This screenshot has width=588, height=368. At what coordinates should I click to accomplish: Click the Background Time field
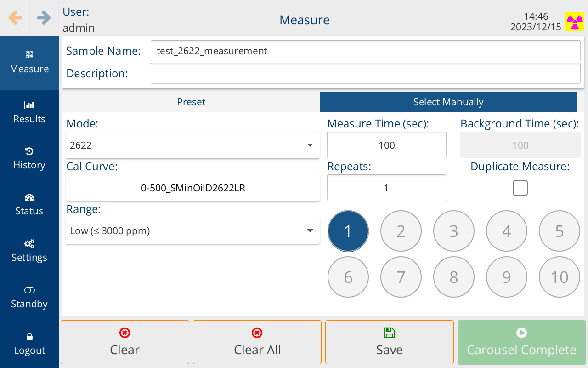tap(520, 145)
